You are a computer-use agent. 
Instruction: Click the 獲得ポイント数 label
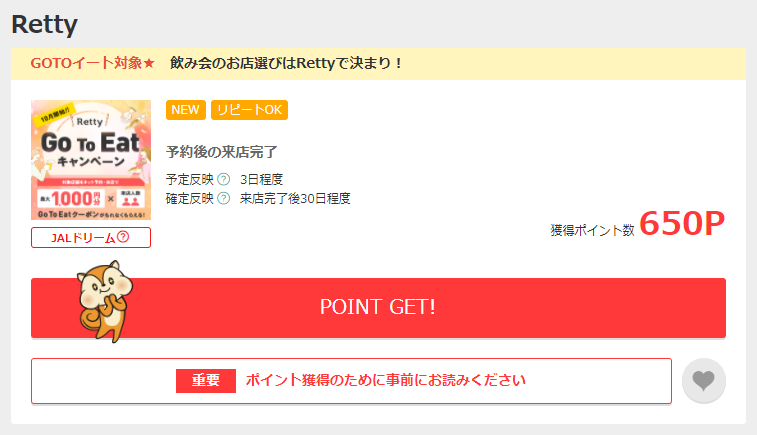click(592, 230)
